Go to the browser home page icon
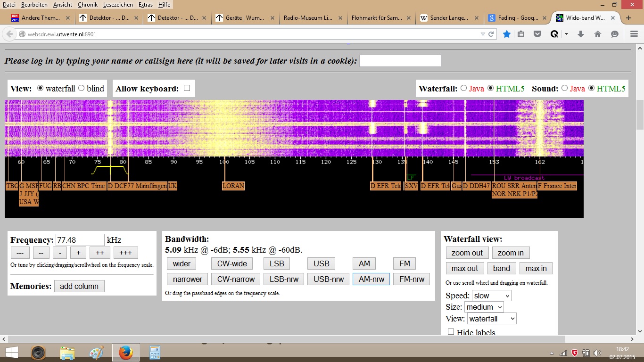Screen dimensions: 644x362 (597, 34)
